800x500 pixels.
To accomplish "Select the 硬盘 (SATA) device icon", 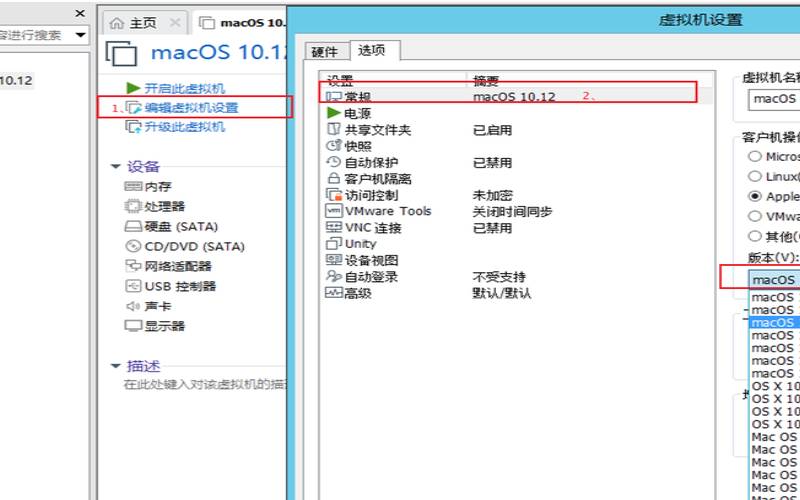I will tap(133, 226).
